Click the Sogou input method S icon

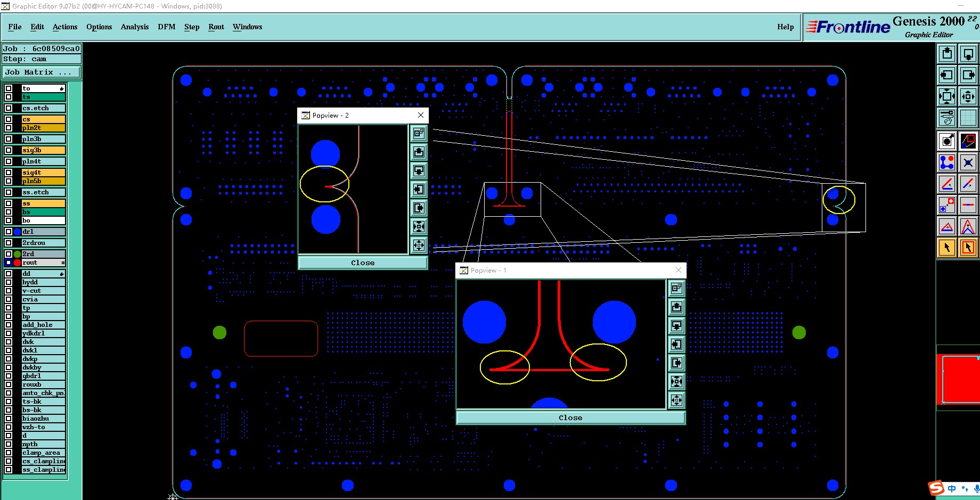tap(936, 488)
